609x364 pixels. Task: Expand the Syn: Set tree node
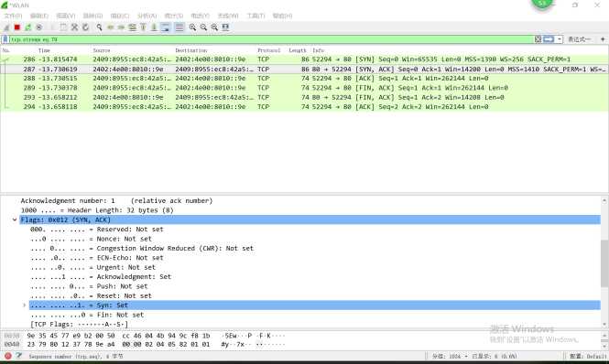(x=24, y=305)
